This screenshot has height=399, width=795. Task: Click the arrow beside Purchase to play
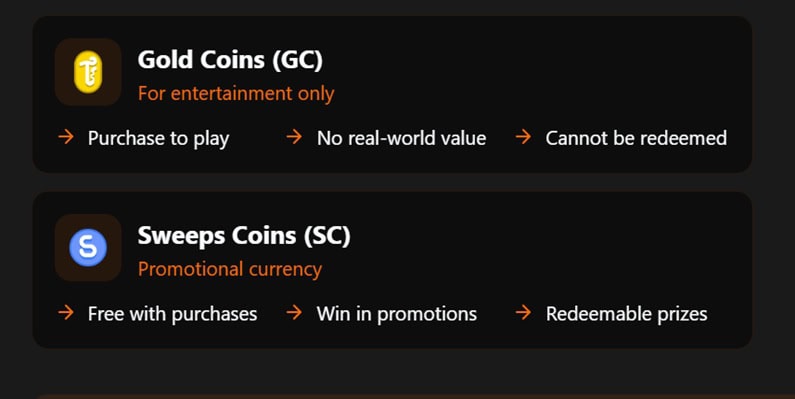pos(66,137)
